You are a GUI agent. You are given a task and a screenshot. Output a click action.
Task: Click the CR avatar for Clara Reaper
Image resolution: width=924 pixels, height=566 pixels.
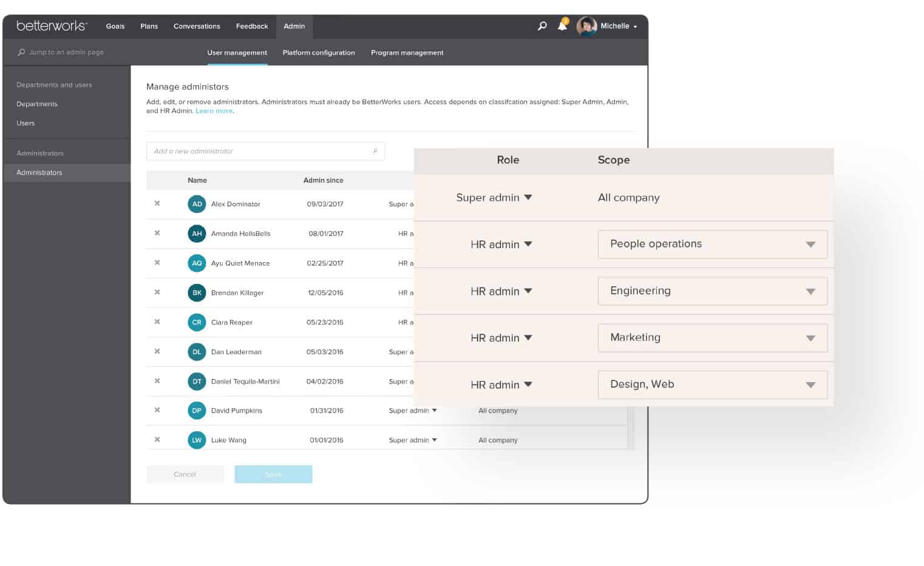click(197, 322)
